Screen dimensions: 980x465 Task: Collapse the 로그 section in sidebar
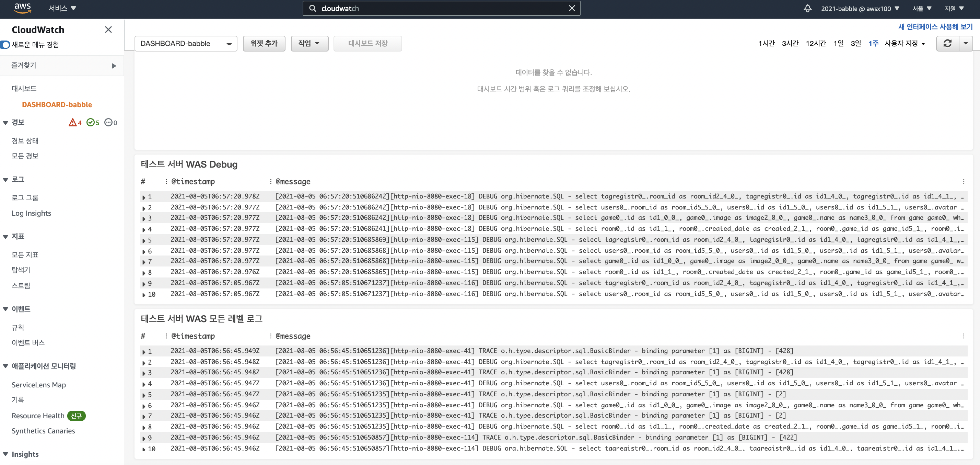pos(6,180)
